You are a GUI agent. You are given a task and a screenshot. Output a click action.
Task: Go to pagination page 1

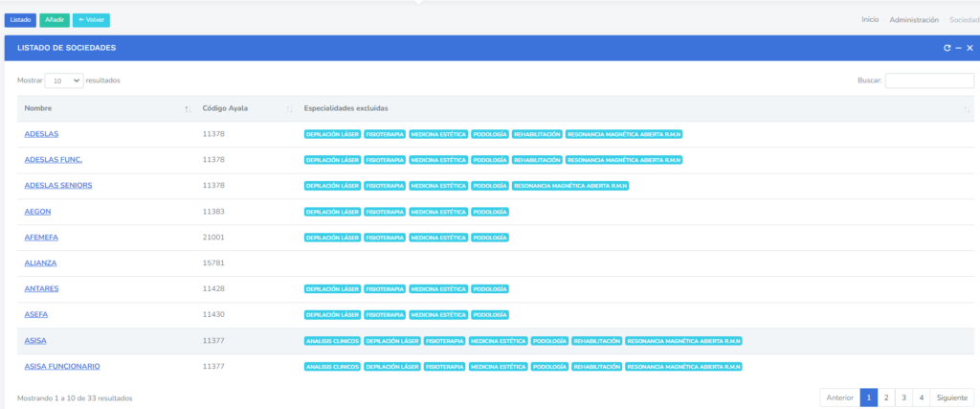point(869,398)
